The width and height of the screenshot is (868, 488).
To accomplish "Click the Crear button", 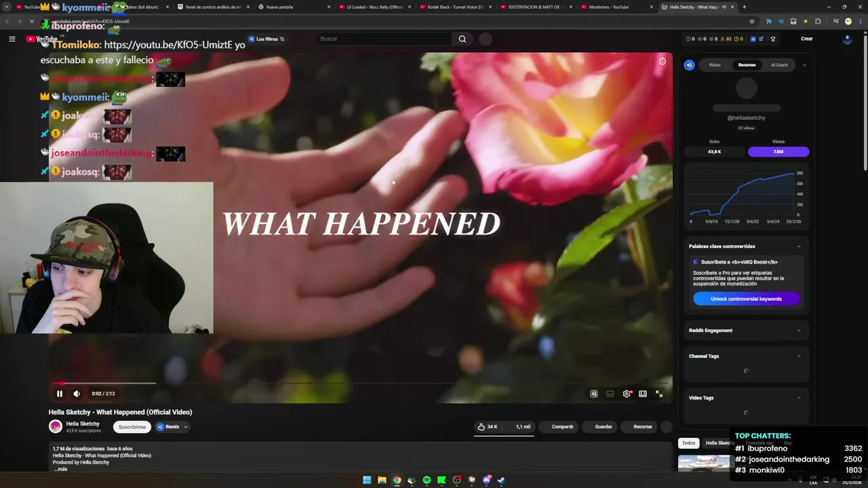I will [x=807, y=39].
